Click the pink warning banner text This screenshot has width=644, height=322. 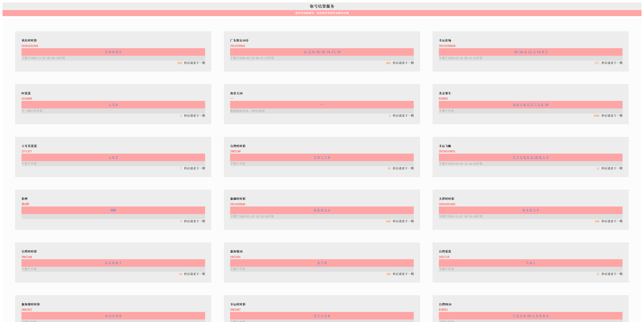(x=322, y=13)
